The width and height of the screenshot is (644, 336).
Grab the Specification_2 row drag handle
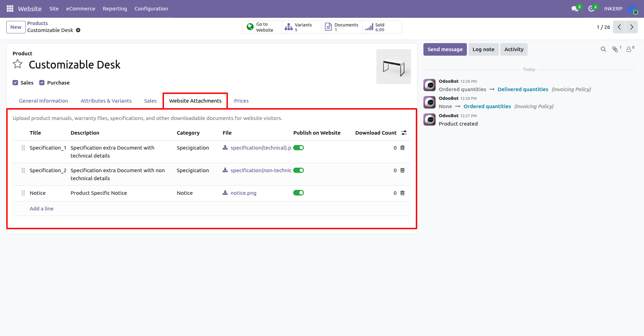click(x=23, y=170)
